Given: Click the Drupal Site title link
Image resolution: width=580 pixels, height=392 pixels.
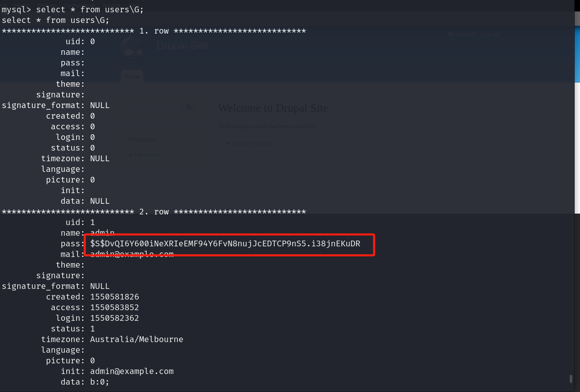Looking at the screenshot, I should click(x=182, y=45).
